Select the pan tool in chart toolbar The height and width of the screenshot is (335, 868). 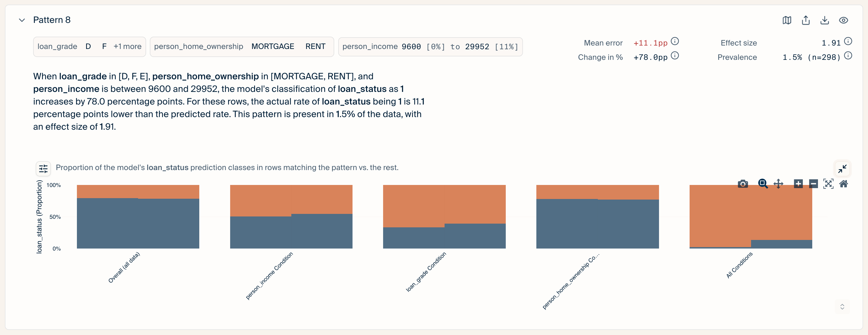778,184
